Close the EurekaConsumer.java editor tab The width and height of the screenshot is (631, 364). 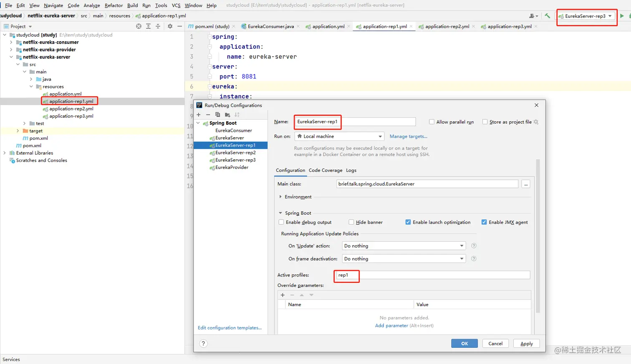coord(298,26)
